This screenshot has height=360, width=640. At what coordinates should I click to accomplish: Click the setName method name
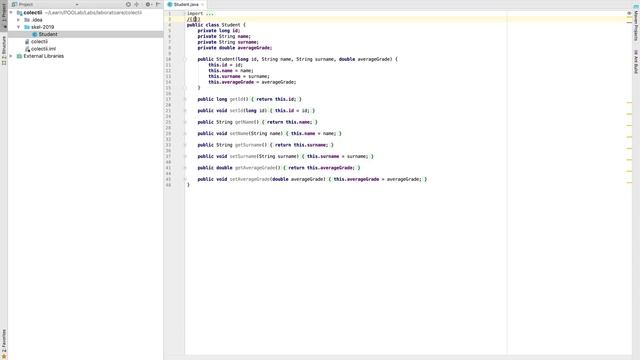point(240,133)
